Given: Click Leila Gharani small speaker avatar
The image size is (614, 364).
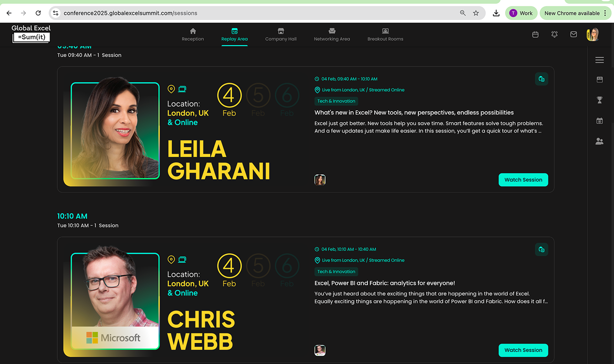Looking at the screenshot, I should click(x=320, y=180).
